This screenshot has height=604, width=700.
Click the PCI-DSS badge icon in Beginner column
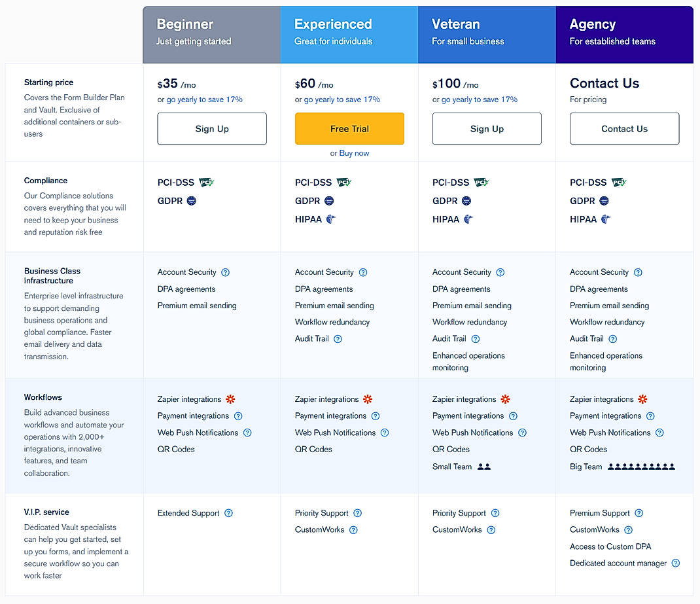[x=206, y=182]
